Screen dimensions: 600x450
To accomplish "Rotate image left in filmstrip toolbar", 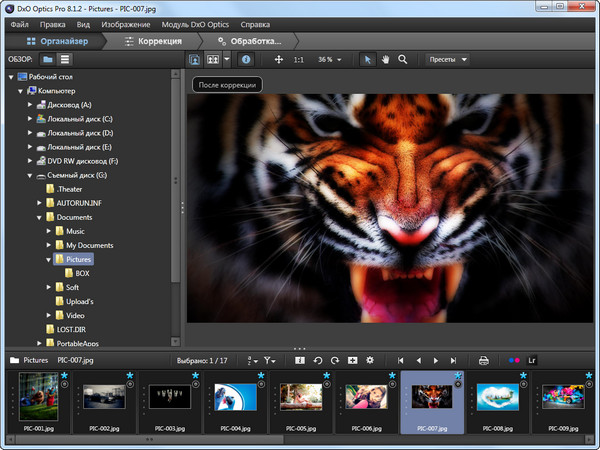I will pos(318,359).
